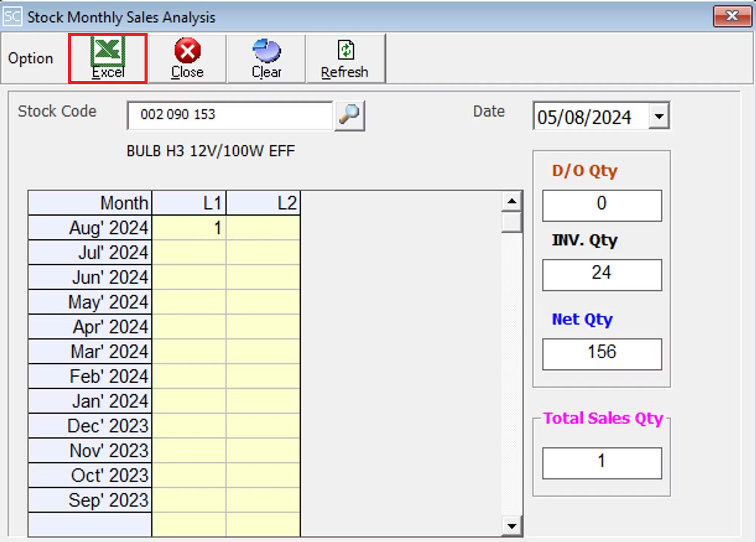Click the table vertical scrollbar thumb
The height and width of the screenshot is (542, 756).
tap(511, 222)
